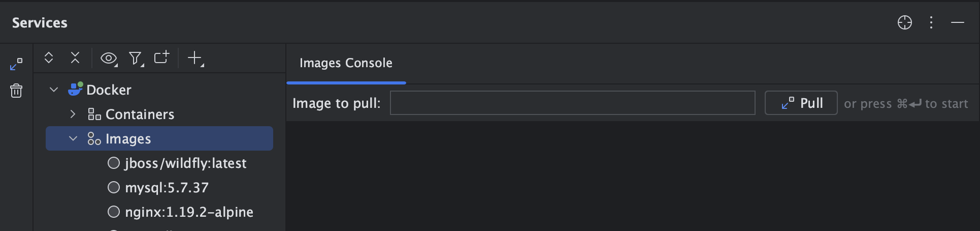Collapse the Docker tree node
This screenshot has width=980, height=231.
[x=54, y=90]
